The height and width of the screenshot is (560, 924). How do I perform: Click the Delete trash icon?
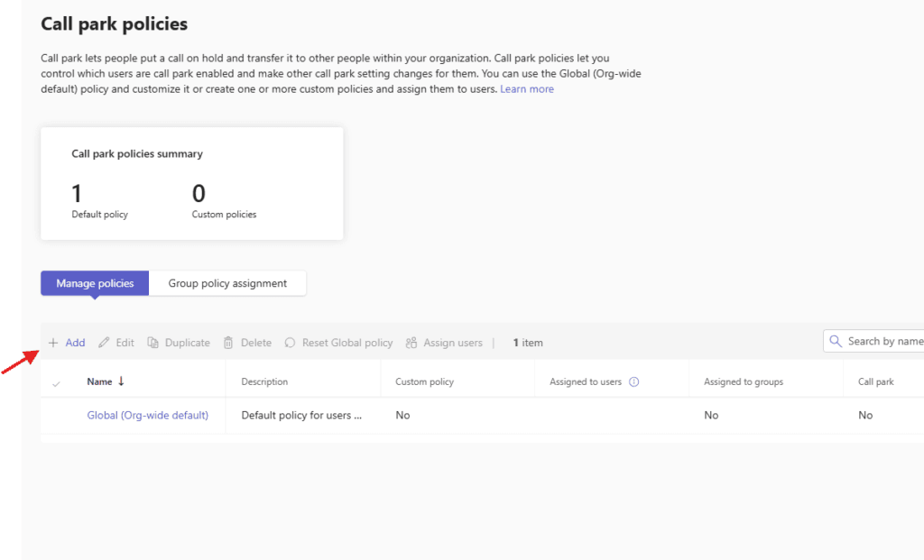pos(228,343)
